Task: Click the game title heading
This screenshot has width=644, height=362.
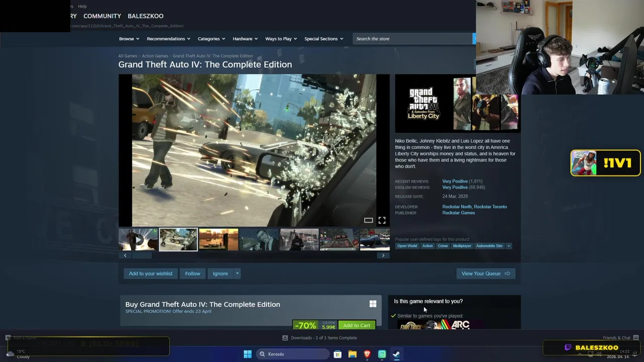Action: click(205, 64)
